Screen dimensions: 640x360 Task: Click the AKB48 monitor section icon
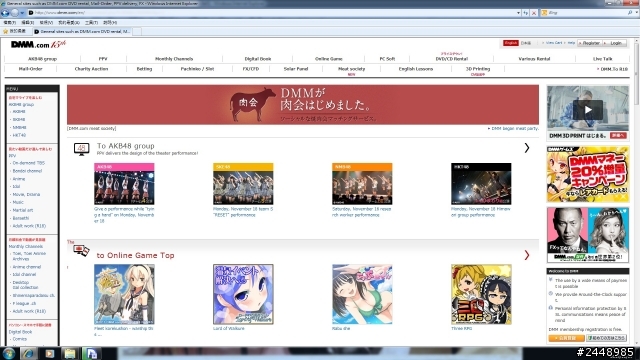82,149
